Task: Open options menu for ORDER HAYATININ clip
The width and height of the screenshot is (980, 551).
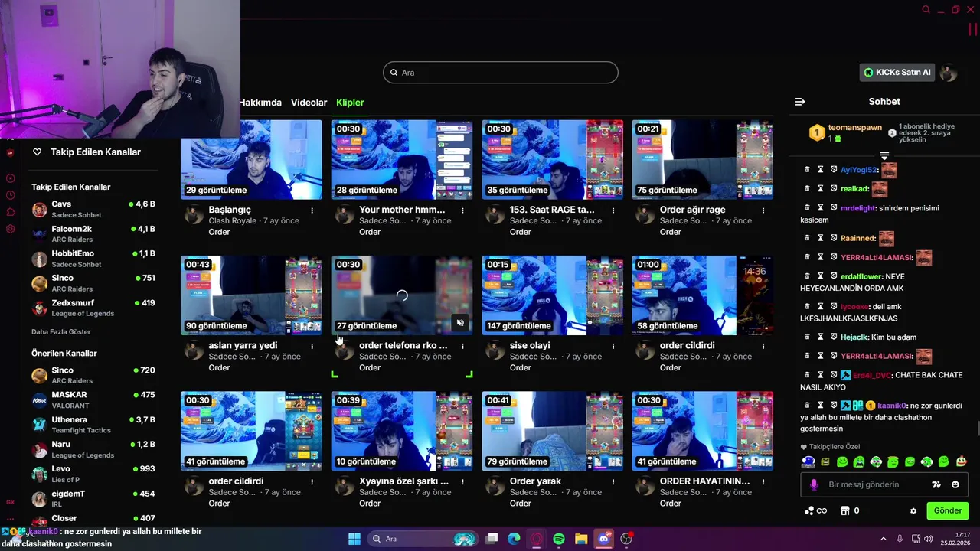Action: point(763,481)
